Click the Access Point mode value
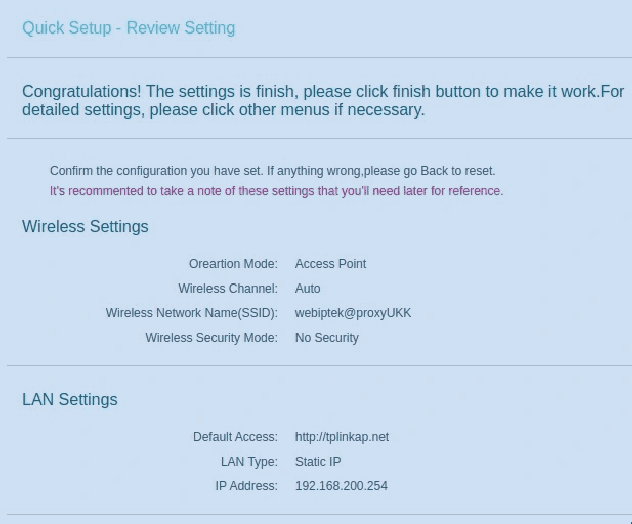Image resolution: width=632 pixels, height=524 pixels. pyautogui.click(x=330, y=264)
